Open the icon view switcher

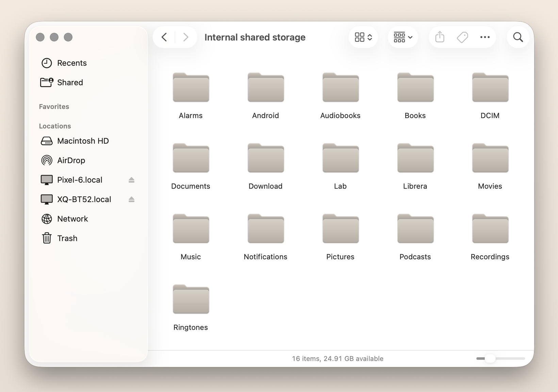363,37
